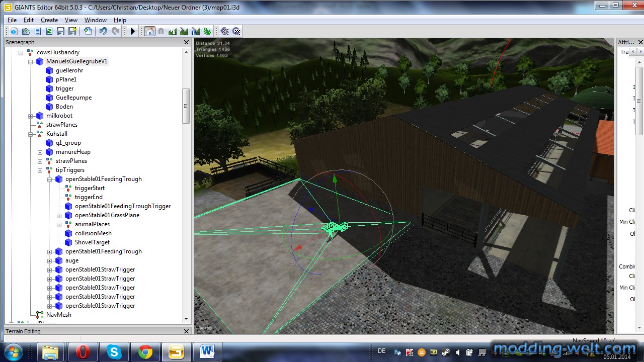The width and height of the screenshot is (644, 362).
Task: Collapse the cowsHusbandry node
Action: pyautogui.click(x=21, y=52)
